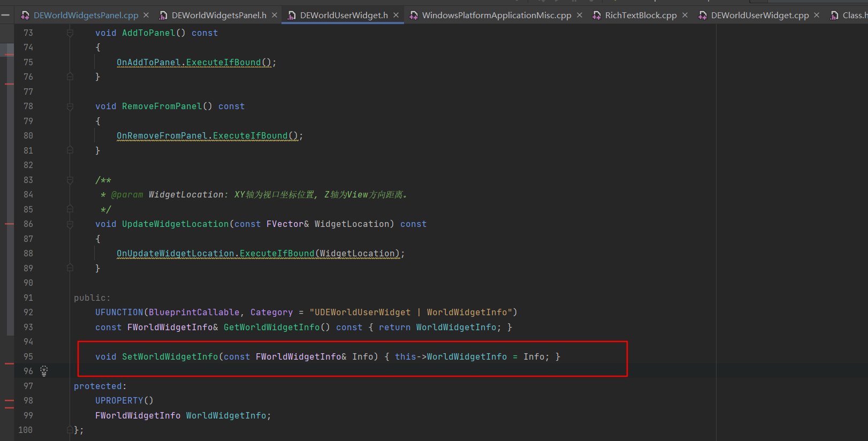
Task: Open the RichTextBlock.cpp tab
Action: (x=641, y=16)
